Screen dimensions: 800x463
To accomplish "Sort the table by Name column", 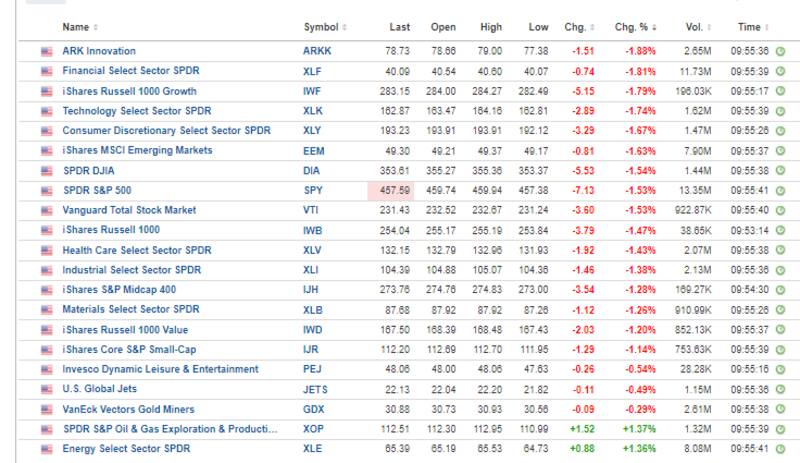I will tap(79, 27).
